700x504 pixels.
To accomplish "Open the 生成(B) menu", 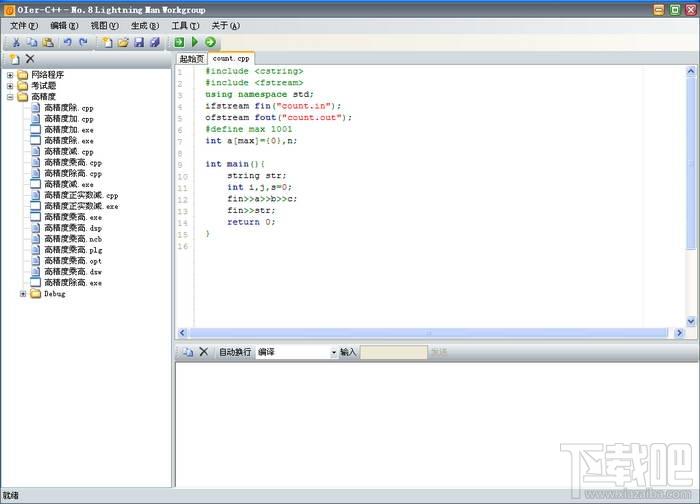I will (x=145, y=26).
